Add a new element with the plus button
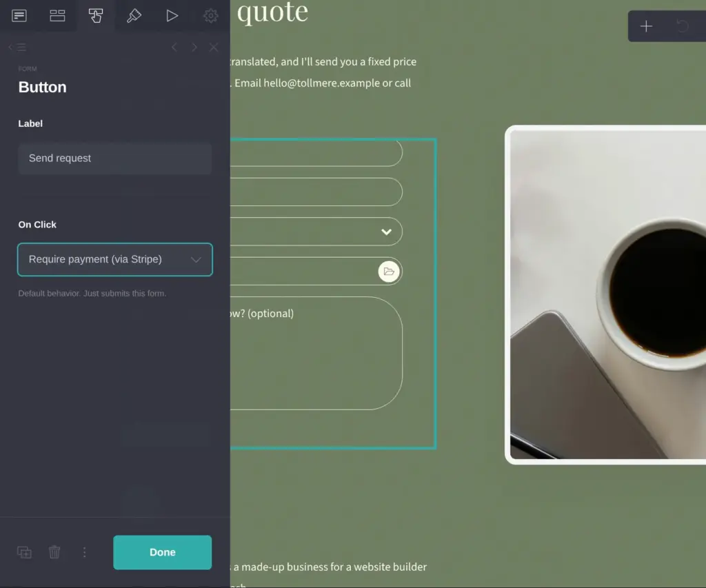Image resolution: width=706 pixels, height=588 pixels. click(646, 26)
